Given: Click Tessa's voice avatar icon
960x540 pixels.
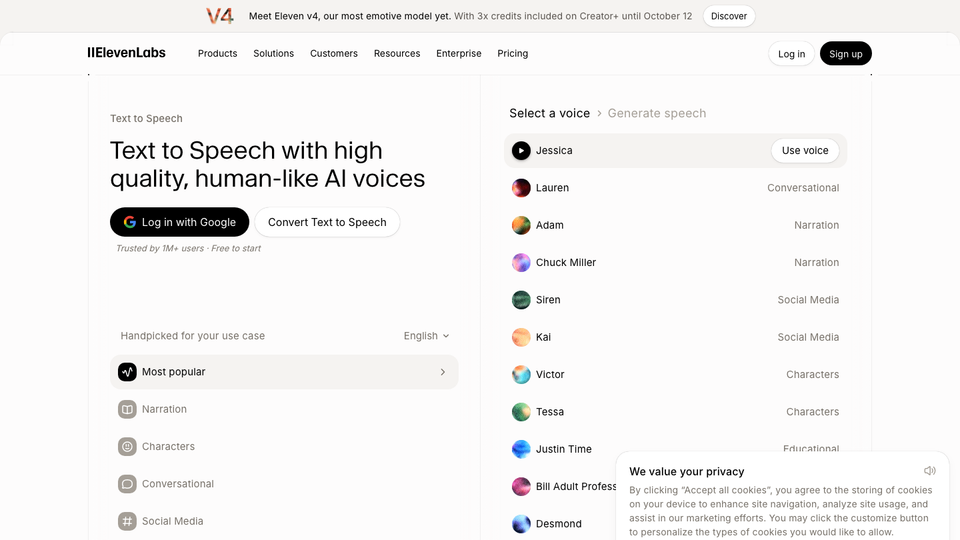Looking at the screenshot, I should 521,412.
